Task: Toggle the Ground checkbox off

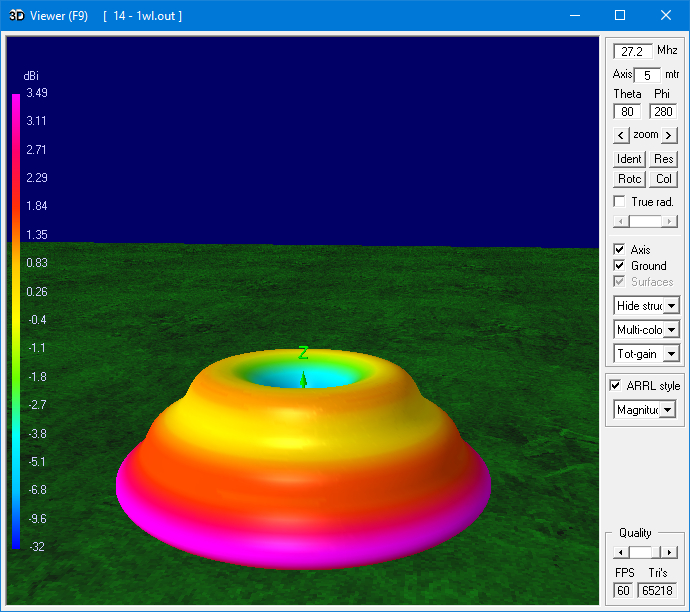Action: point(620,266)
